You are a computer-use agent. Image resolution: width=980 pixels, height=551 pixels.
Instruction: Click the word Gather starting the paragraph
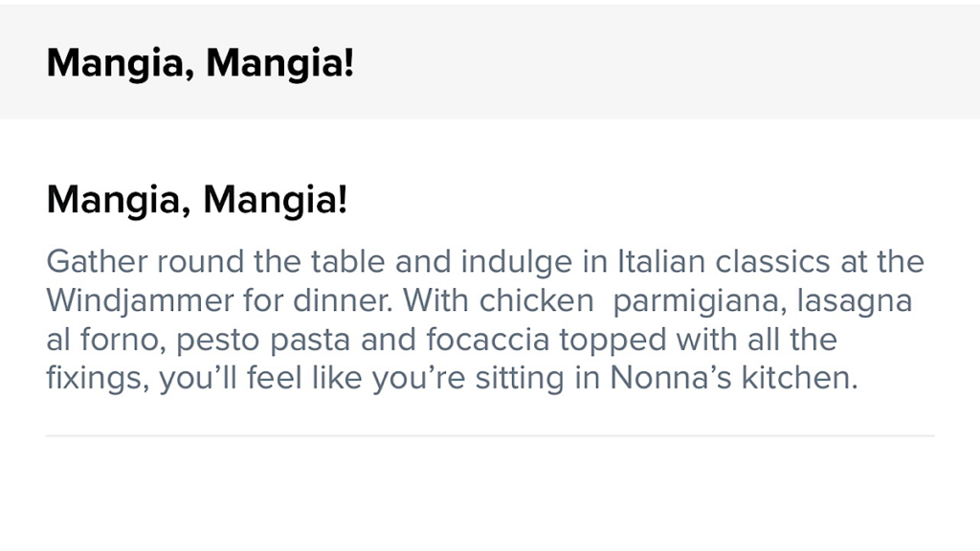pos(97,261)
